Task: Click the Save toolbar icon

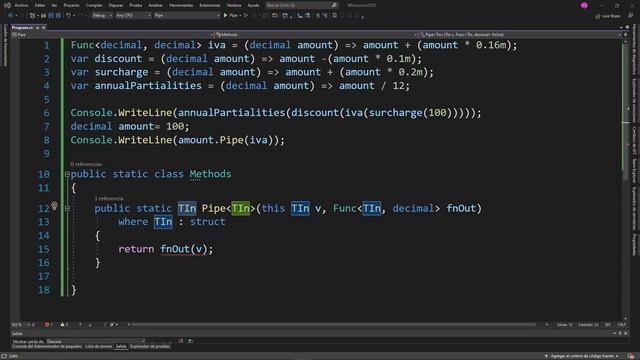Action: (x=51, y=16)
